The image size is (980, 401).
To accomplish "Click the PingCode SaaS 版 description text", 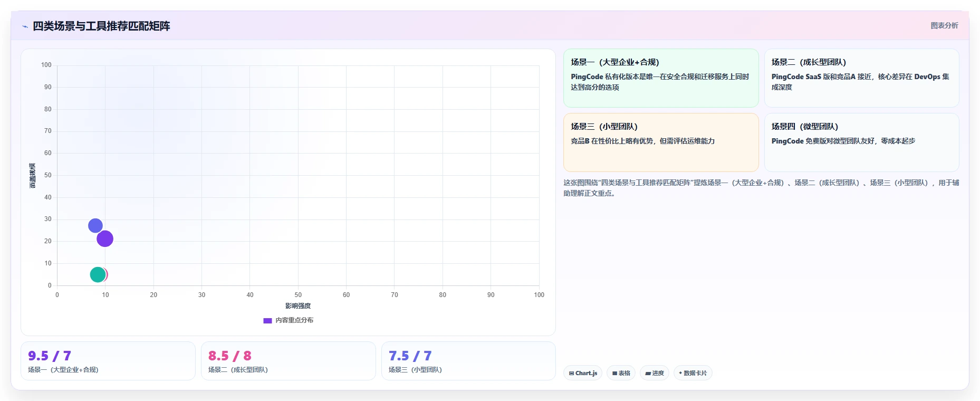I will click(x=860, y=82).
